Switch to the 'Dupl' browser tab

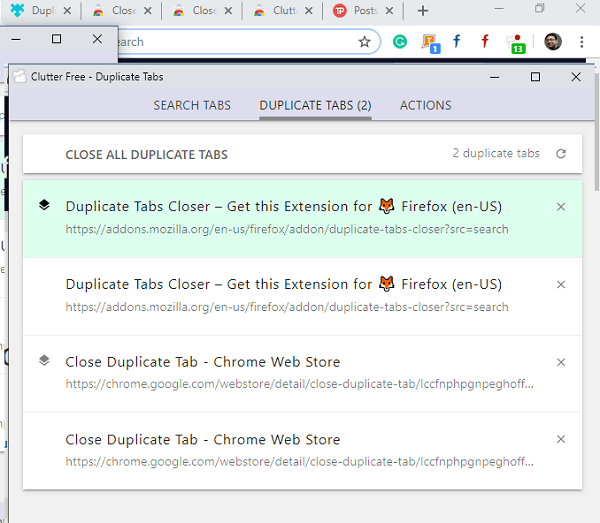[40, 10]
